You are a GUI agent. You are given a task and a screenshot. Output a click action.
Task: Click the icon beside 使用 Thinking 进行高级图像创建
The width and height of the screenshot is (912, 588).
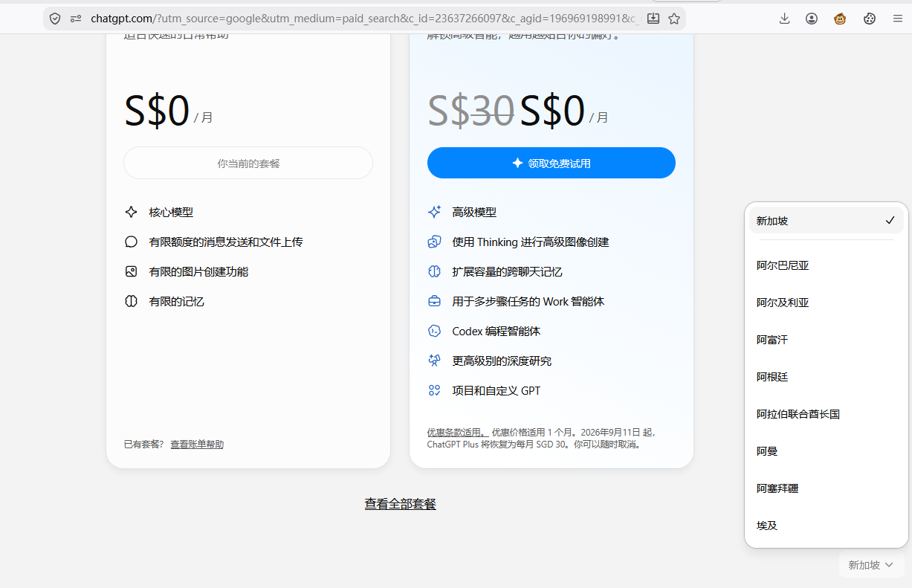pyautogui.click(x=435, y=242)
